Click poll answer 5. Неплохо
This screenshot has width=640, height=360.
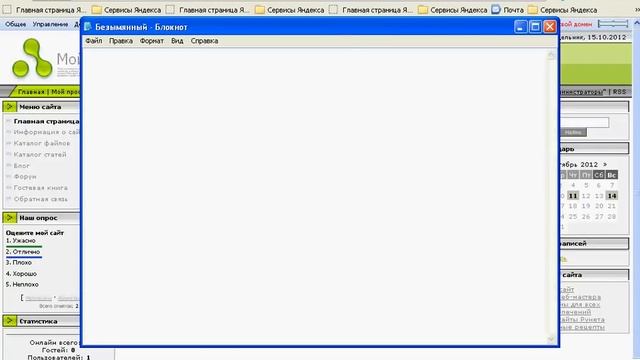coord(22,284)
